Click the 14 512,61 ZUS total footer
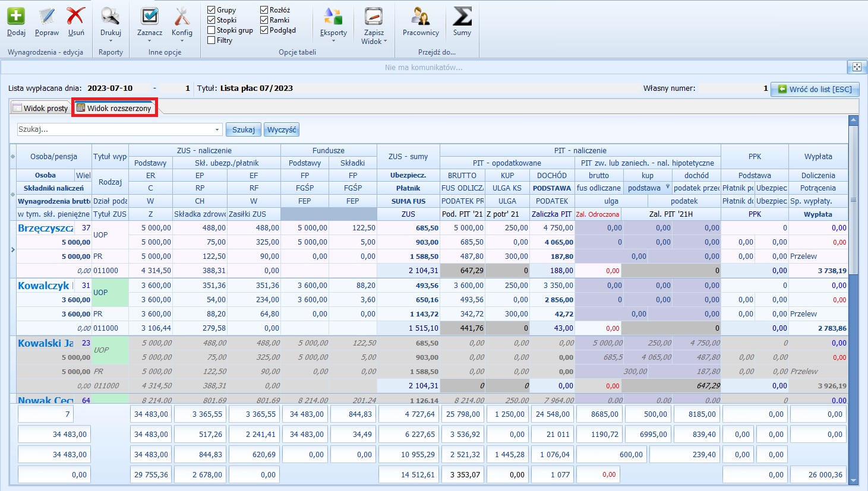The height and width of the screenshot is (491, 868). pyautogui.click(x=408, y=475)
